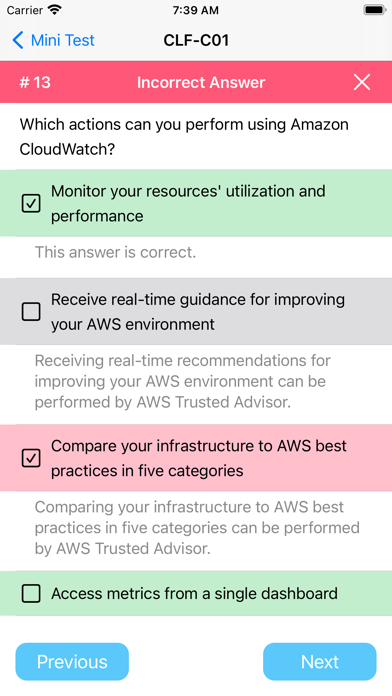This screenshot has width=392, height=696.
Task: Uncheck the Compare your infrastructure checkbox
Action: click(x=31, y=458)
